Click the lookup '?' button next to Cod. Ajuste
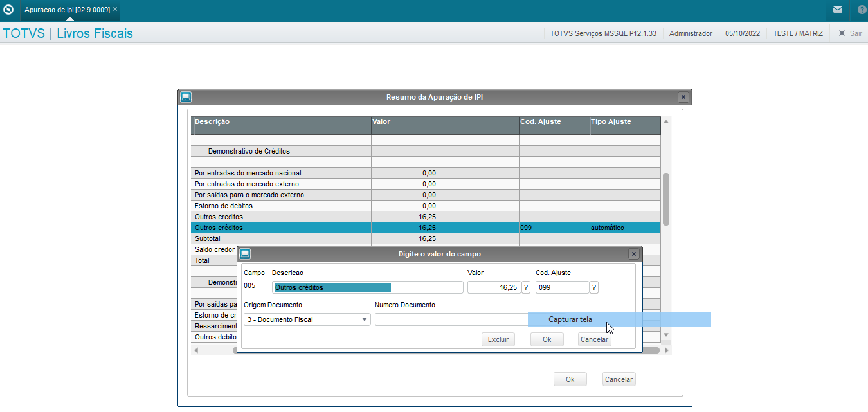 tap(594, 287)
